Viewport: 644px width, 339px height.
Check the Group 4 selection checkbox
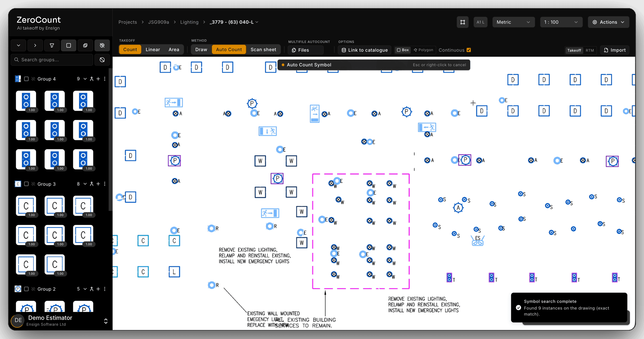tap(26, 79)
